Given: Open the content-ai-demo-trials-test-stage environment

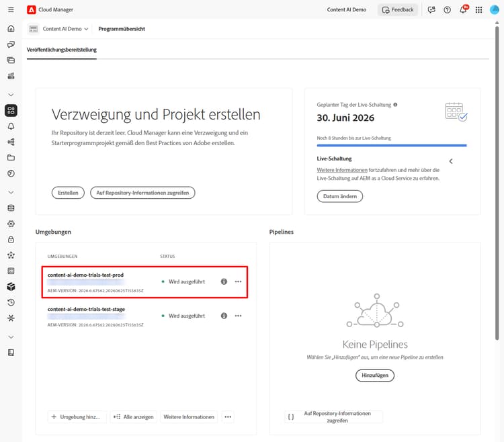Looking at the screenshot, I should pyautogui.click(x=86, y=310).
